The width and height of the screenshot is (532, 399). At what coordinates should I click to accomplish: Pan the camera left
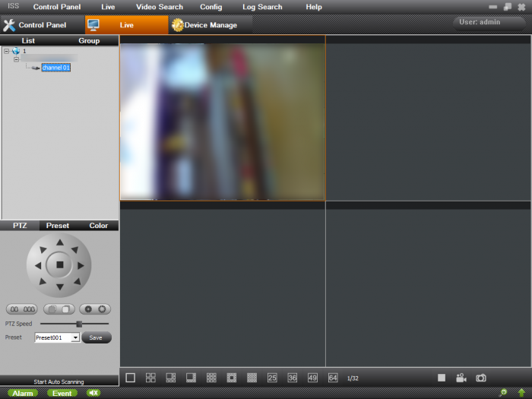pos(38,265)
